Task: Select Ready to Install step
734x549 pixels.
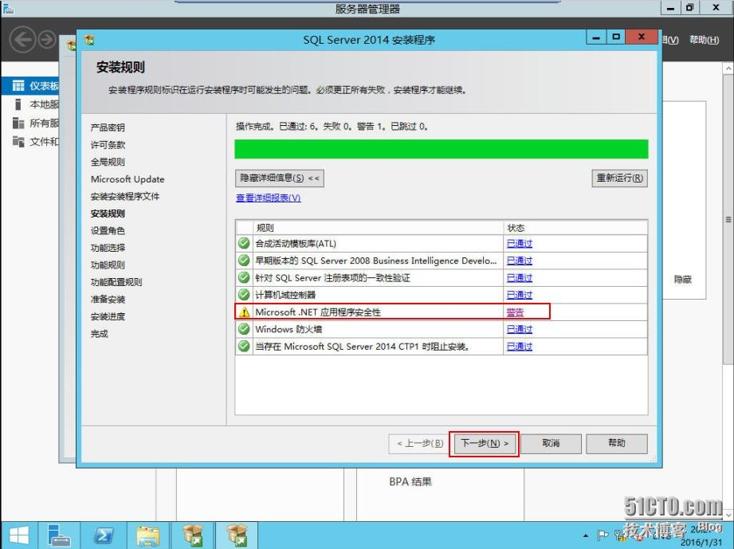Action: point(108,300)
